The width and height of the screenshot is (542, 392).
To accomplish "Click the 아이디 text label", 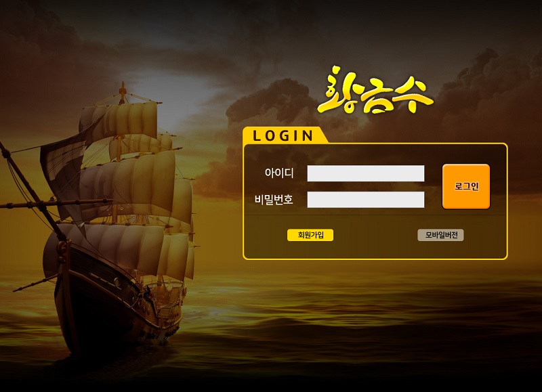I will pyautogui.click(x=279, y=173).
